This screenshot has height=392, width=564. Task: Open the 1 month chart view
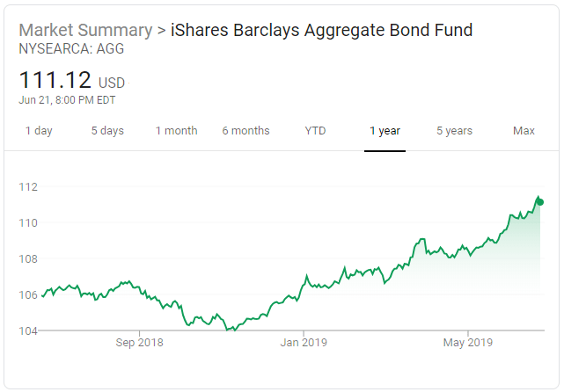pos(177,130)
